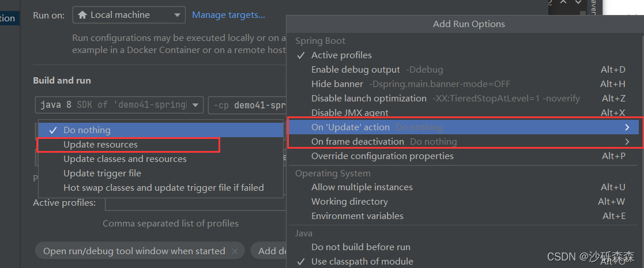The image size is (644, 268).
Task: Choose Update resources option
Action: click(161, 145)
